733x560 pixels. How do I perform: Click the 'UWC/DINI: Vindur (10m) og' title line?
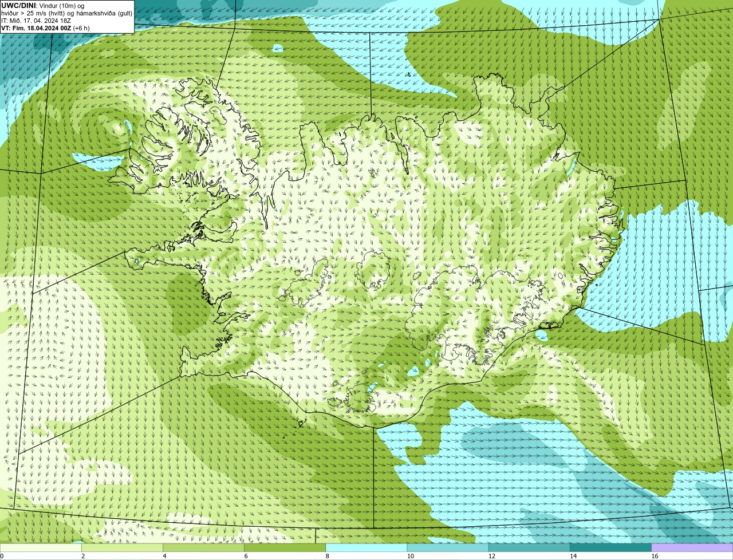(x=42, y=6)
